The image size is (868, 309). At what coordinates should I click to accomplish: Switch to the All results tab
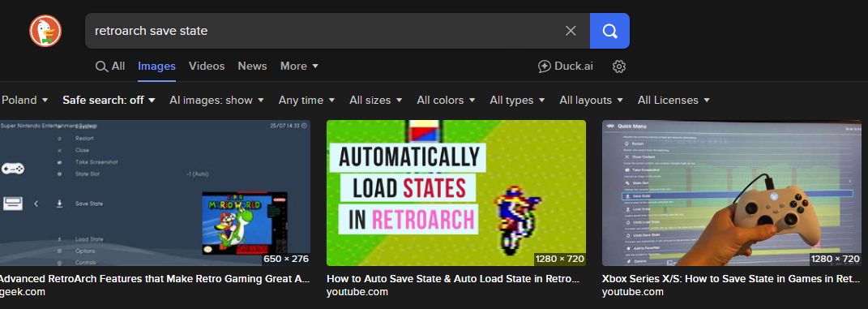[110, 67]
